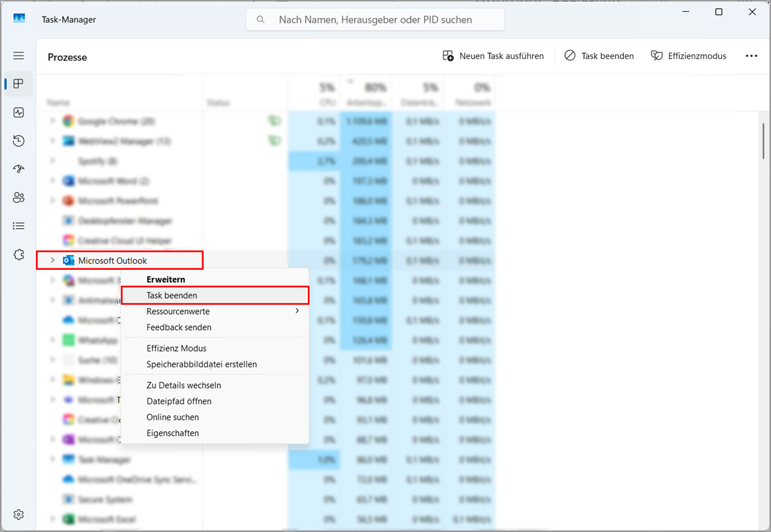
Task: Open the Users page from sidebar
Action: pos(19,197)
